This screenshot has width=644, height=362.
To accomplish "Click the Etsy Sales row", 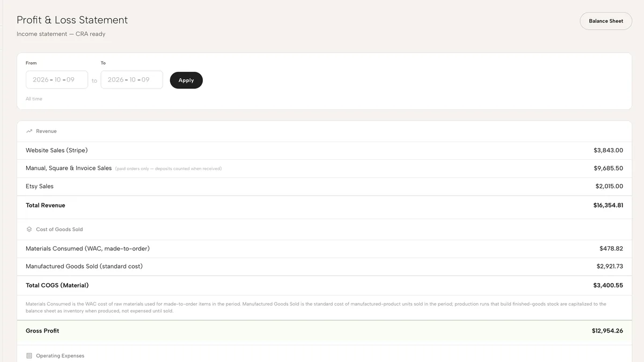I will tap(324, 187).
